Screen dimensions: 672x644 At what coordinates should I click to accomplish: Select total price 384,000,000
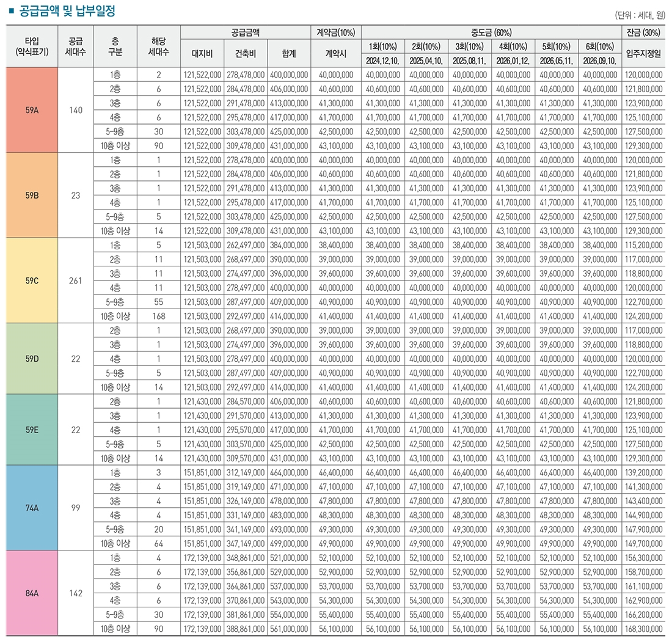point(289,245)
